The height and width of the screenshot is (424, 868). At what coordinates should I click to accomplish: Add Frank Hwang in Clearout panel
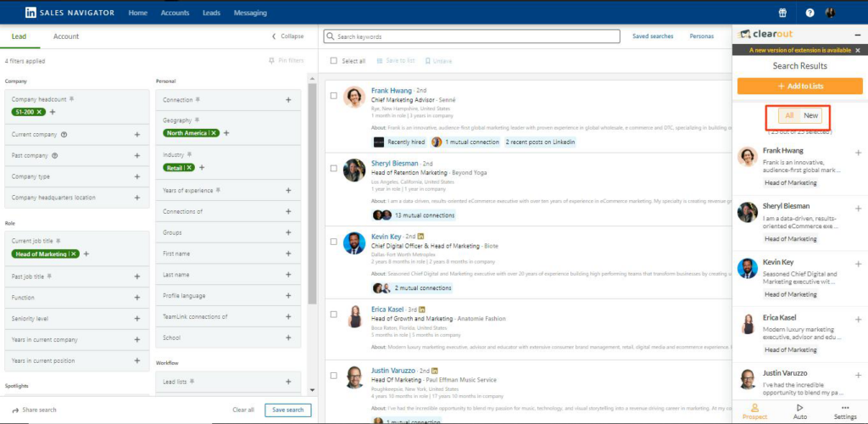coord(858,153)
